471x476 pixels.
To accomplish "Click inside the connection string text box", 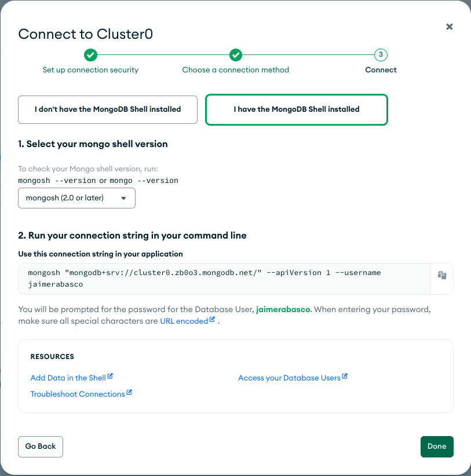I will [224, 279].
